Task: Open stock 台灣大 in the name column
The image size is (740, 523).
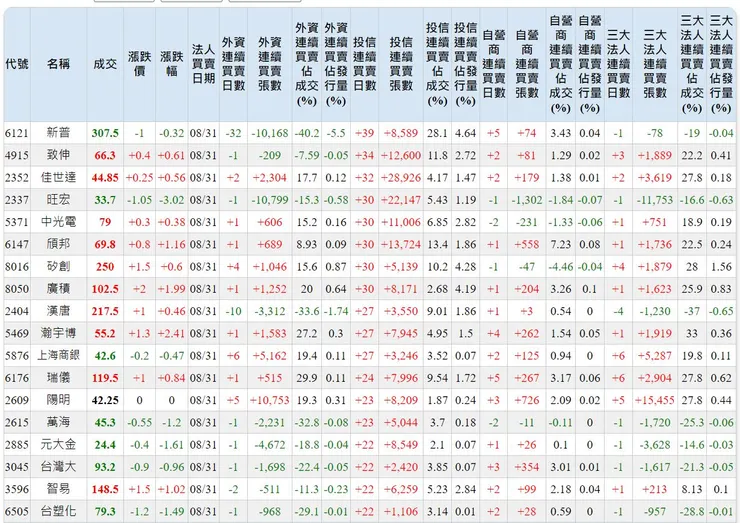Action: (59, 467)
